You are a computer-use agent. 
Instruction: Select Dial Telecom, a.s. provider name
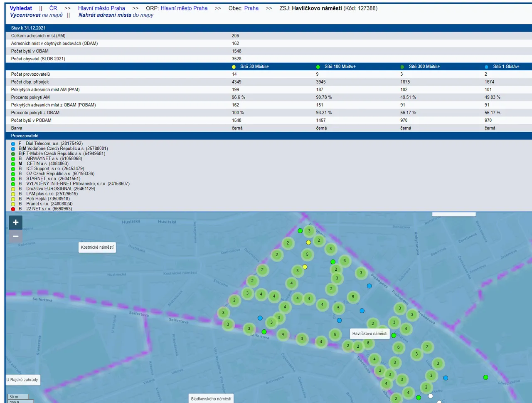[x=54, y=143]
